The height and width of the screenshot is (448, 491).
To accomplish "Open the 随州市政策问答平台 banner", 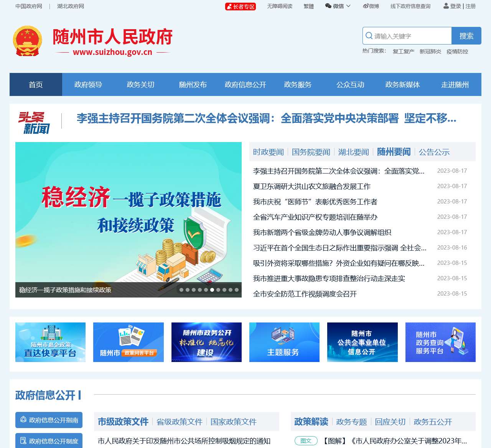I will coord(129,342).
